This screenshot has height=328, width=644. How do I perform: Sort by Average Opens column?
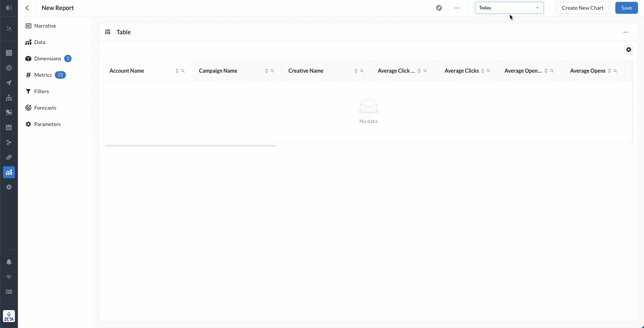pyautogui.click(x=609, y=71)
